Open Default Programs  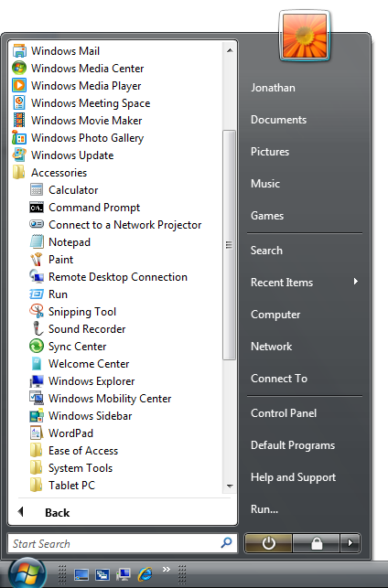pos(293,445)
